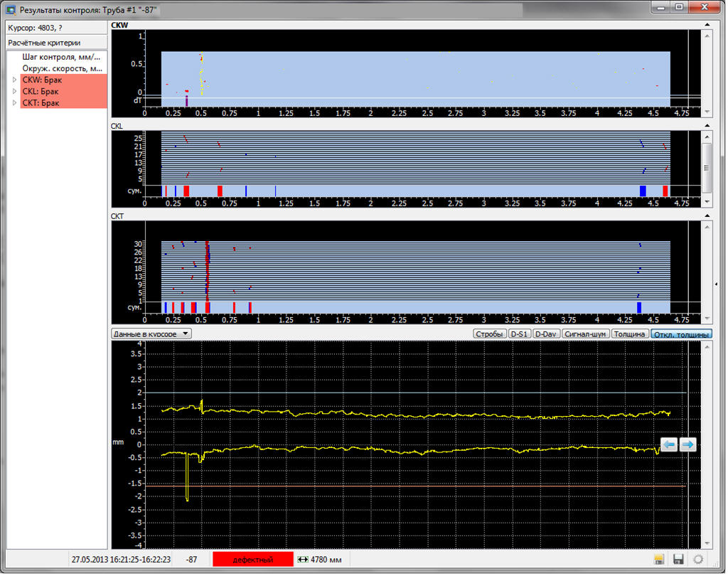The image size is (728, 576).
Task: Switch to the Сигнал-шум tab
Action: (587, 336)
